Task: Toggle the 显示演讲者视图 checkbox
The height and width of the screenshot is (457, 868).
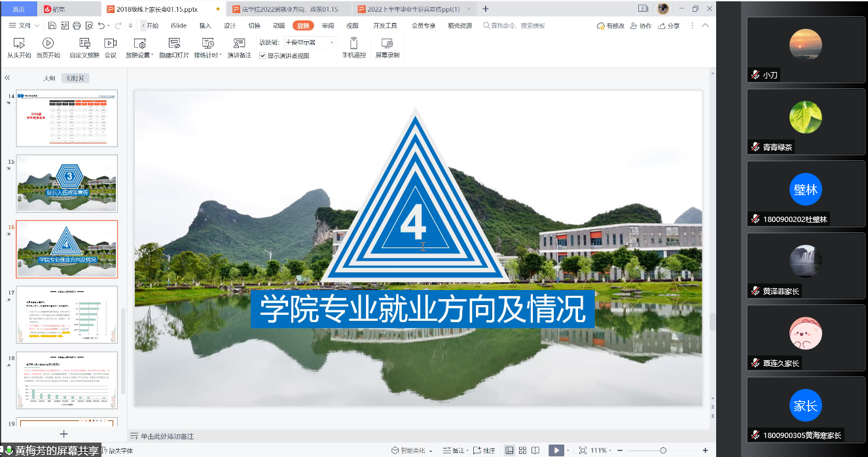Action: click(x=262, y=56)
